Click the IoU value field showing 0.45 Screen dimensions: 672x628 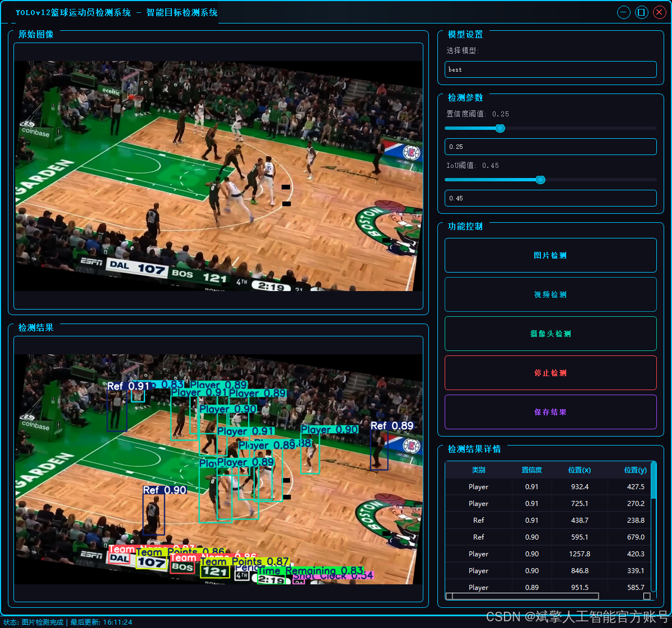tap(550, 198)
